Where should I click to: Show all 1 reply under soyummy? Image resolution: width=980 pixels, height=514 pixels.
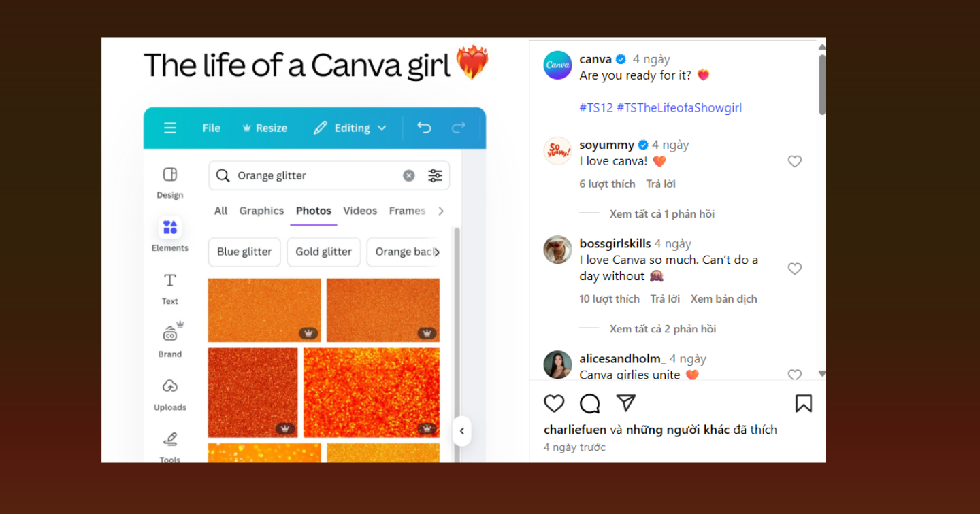coord(661,214)
